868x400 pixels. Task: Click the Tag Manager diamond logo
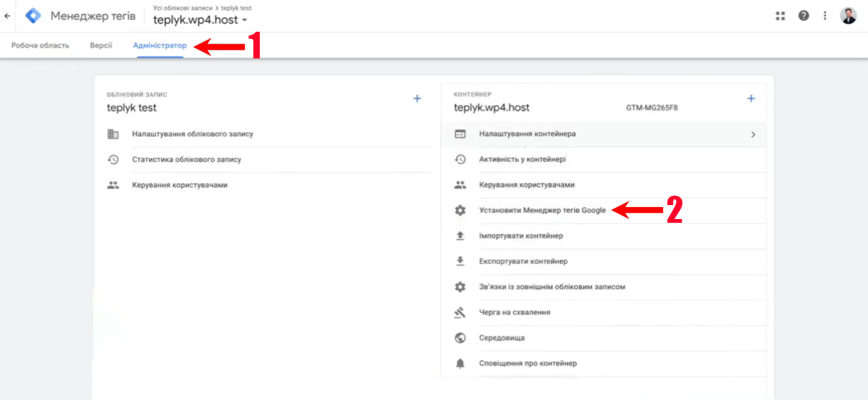click(x=33, y=16)
